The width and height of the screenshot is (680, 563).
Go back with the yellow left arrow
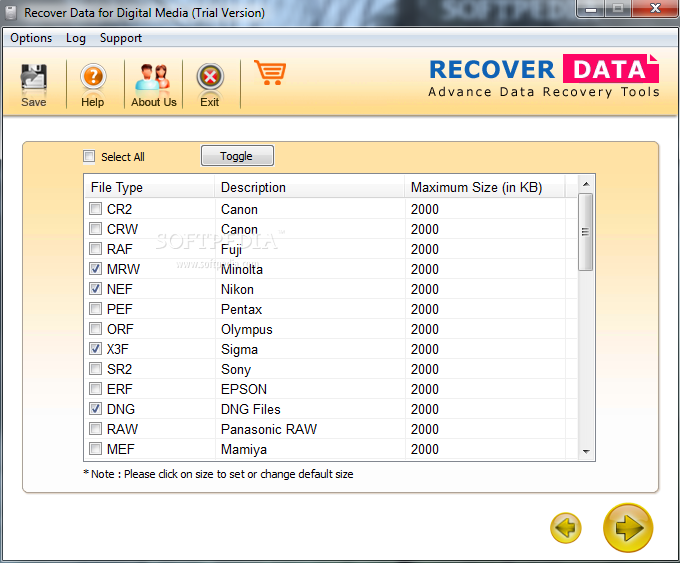[566, 528]
